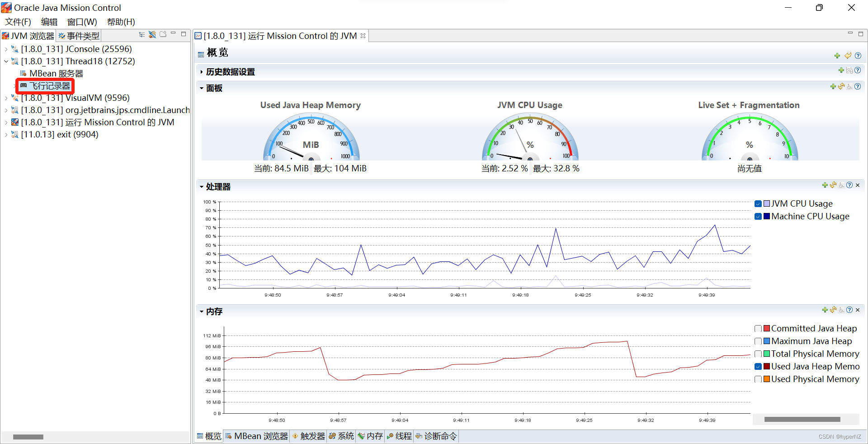Collapse the 面板 section
The width and height of the screenshot is (868, 444).
point(202,88)
